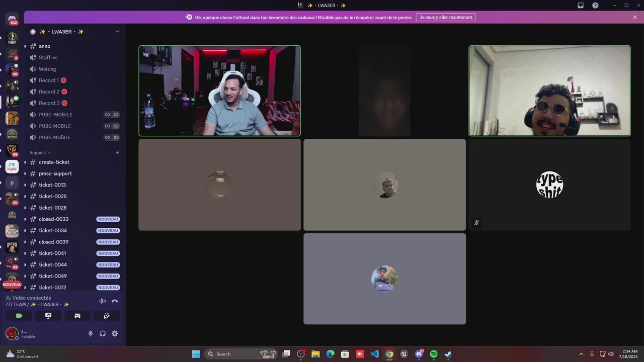Toggle camera with green video icon
This screenshot has height=362, width=644.
(x=19, y=316)
